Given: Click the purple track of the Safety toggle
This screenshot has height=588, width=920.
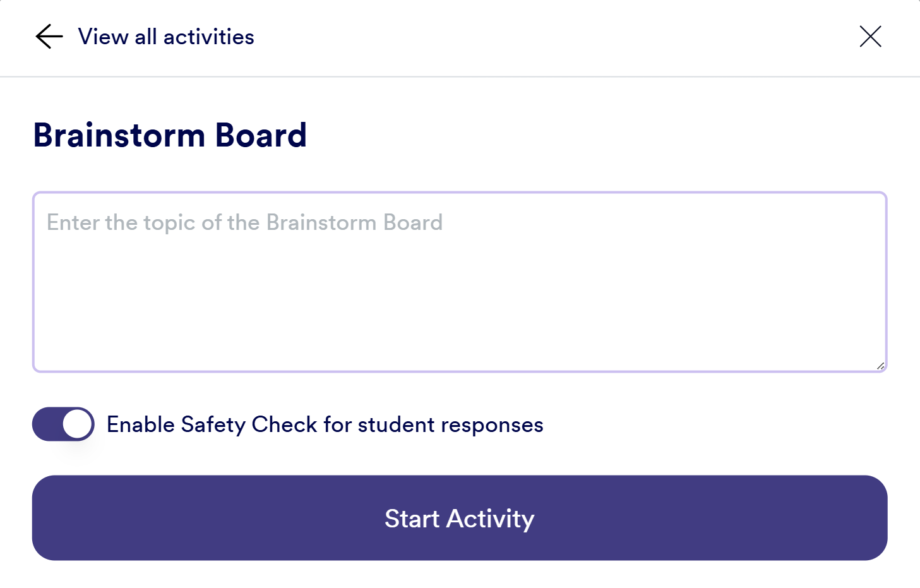Looking at the screenshot, I should [x=47, y=424].
